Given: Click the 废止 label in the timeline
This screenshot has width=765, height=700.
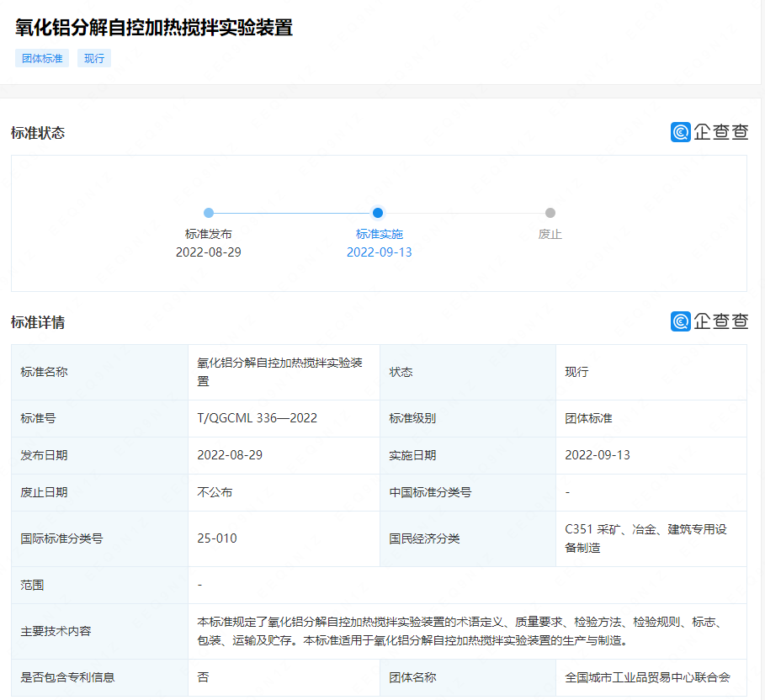Looking at the screenshot, I should pyautogui.click(x=550, y=234).
